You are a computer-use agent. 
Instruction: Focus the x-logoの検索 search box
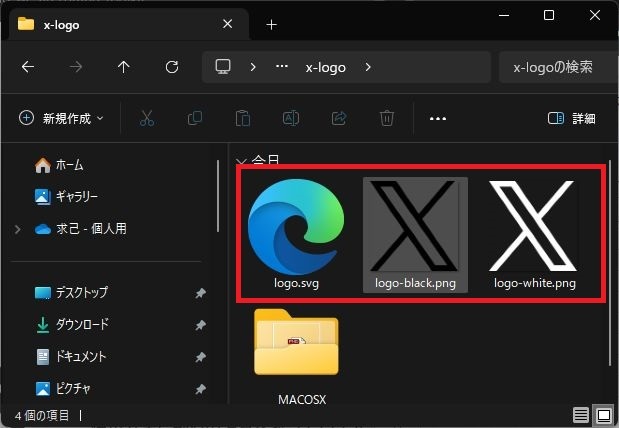click(x=558, y=67)
